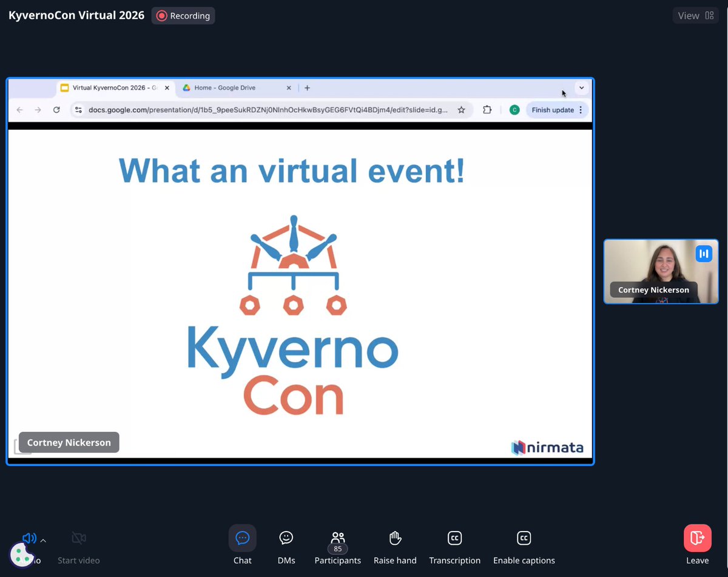This screenshot has width=728, height=577.
Task: Open Chrome three-dot menu
Action: pos(581,110)
